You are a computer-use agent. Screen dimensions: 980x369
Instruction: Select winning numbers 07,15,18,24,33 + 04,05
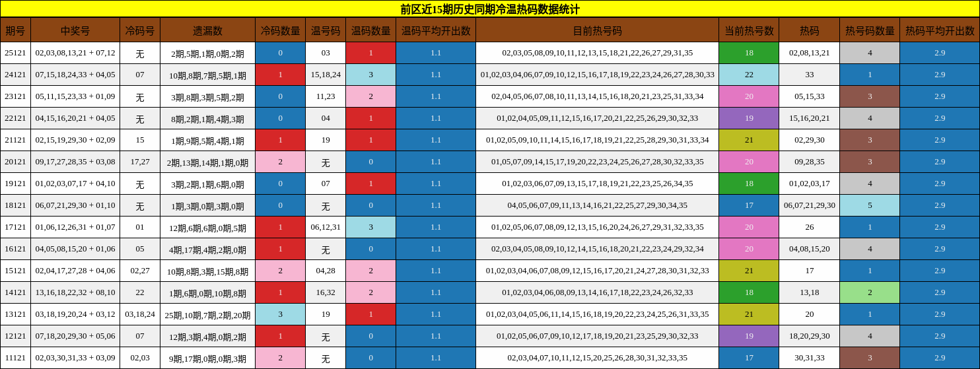point(75,75)
